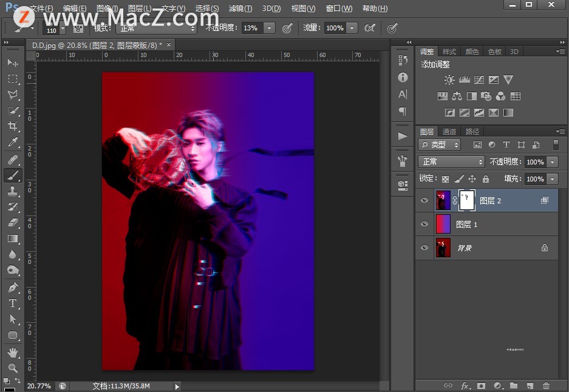569x392 pixels.
Task: Toggle lock image pixels
Action: point(458,179)
